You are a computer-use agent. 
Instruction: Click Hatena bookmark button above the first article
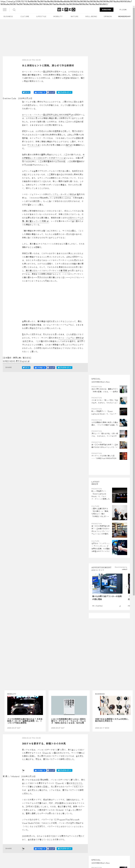pyautogui.click(x=64, y=92)
